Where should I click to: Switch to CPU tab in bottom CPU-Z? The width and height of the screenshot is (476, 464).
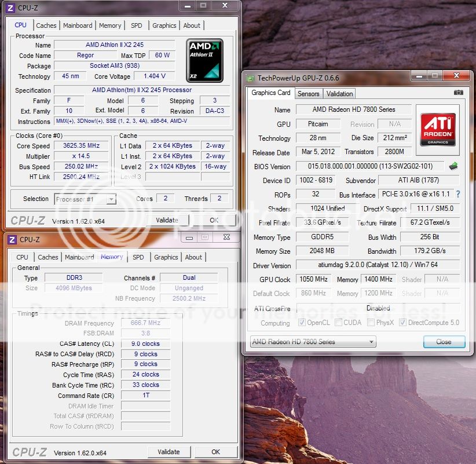click(x=22, y=257)
